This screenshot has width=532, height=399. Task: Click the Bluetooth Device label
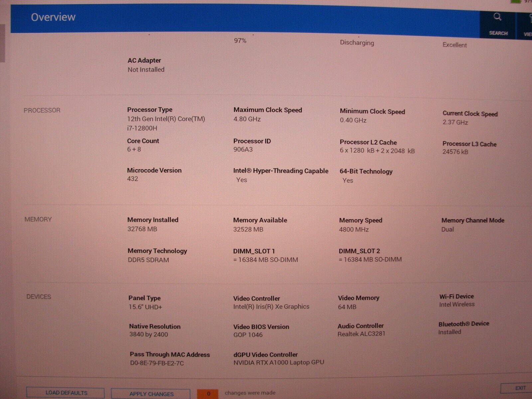tap(464, 324)
